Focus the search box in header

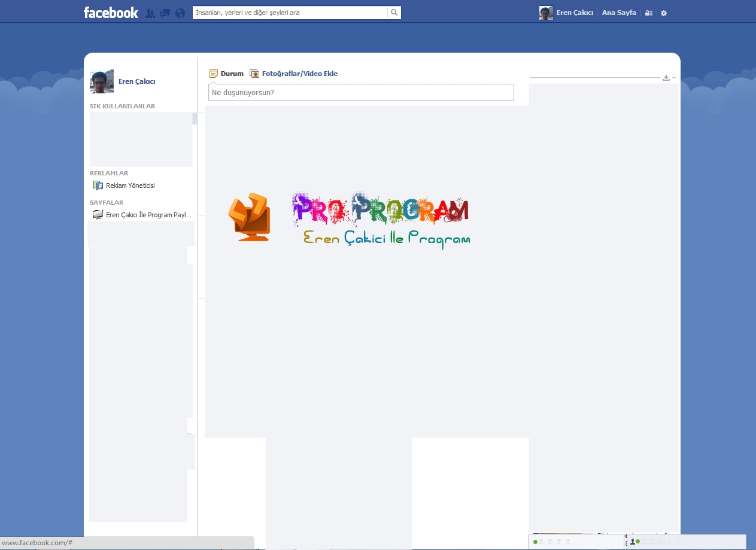(x=290, y=12)
